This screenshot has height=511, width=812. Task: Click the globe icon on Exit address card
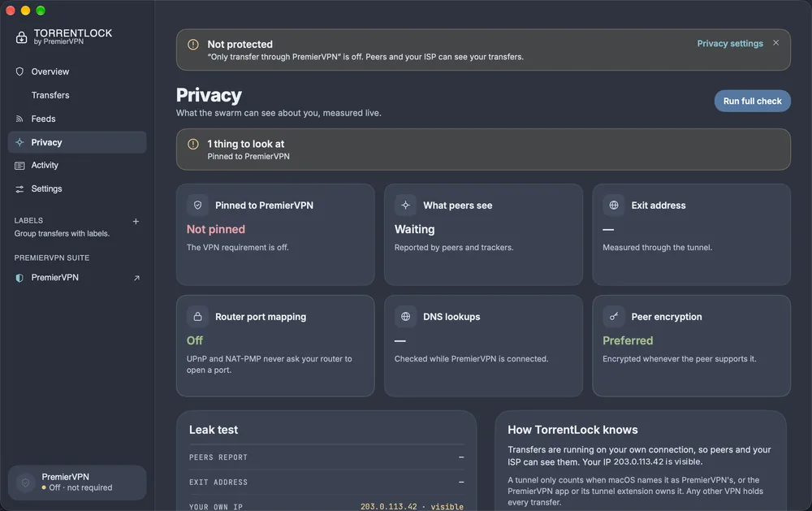[x=614, y=206]
